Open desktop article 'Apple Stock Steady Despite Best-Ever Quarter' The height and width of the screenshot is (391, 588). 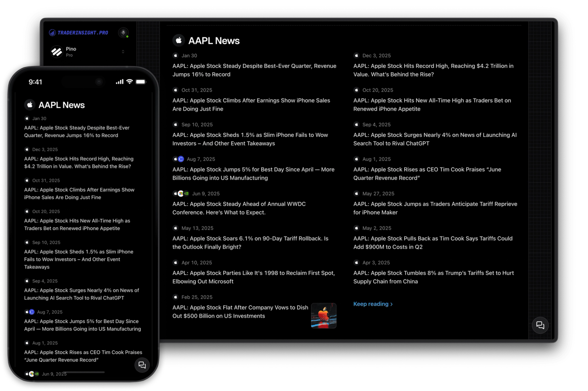click(254, 70)
